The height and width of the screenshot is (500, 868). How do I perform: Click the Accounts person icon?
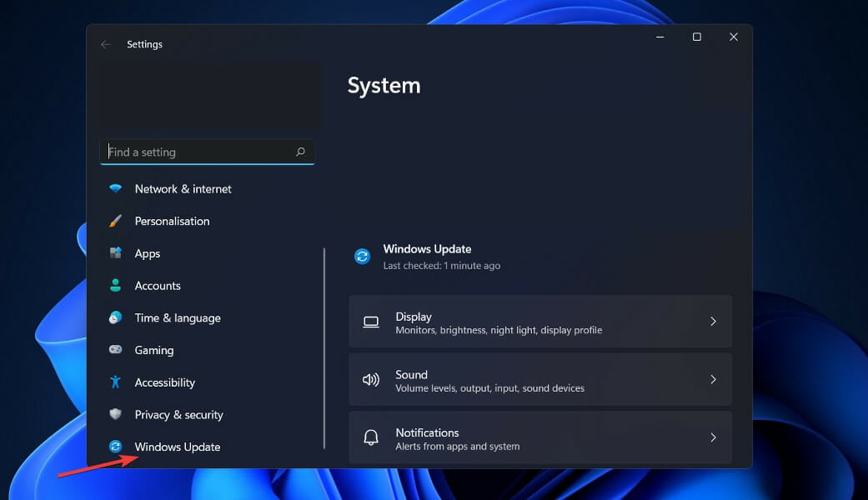click(x=115, y=285)
